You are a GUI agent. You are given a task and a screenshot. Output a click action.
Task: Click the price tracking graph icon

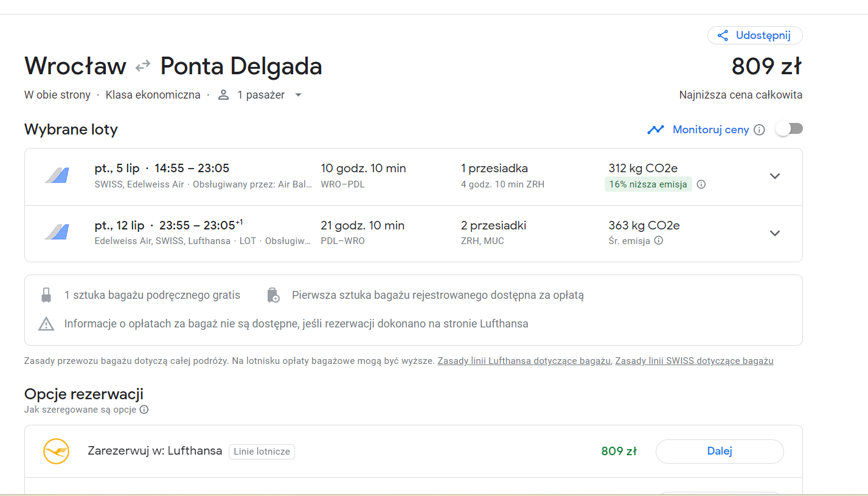[x=656, y=130]
